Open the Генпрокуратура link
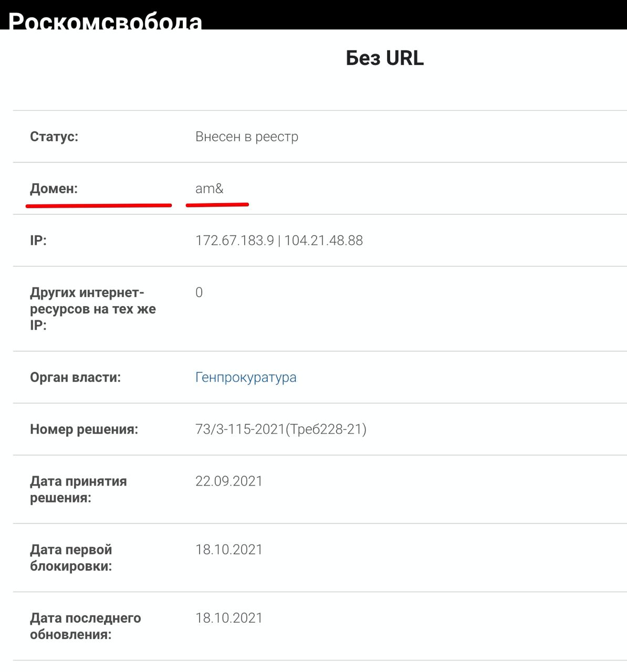The width and height of the screenshot is (627, 672). point(246,377)
